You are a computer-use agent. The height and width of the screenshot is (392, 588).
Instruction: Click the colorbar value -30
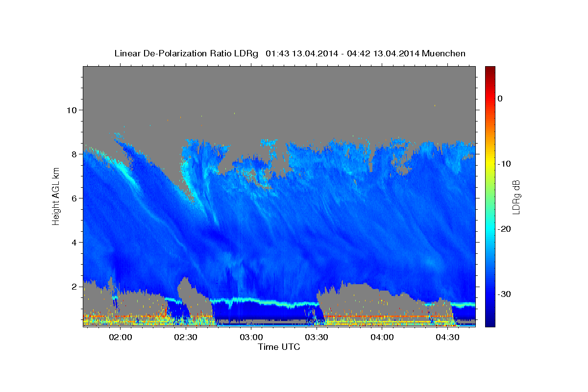point(505,294)
